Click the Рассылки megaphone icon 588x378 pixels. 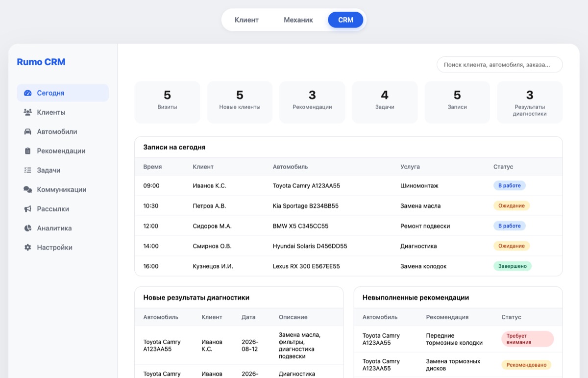(x=27, y=209)
